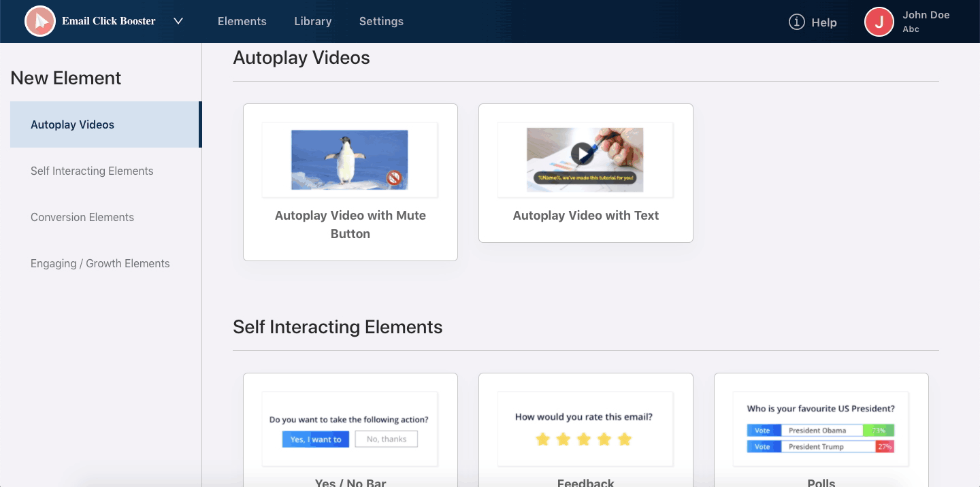Go to the Settings menu

381,21
